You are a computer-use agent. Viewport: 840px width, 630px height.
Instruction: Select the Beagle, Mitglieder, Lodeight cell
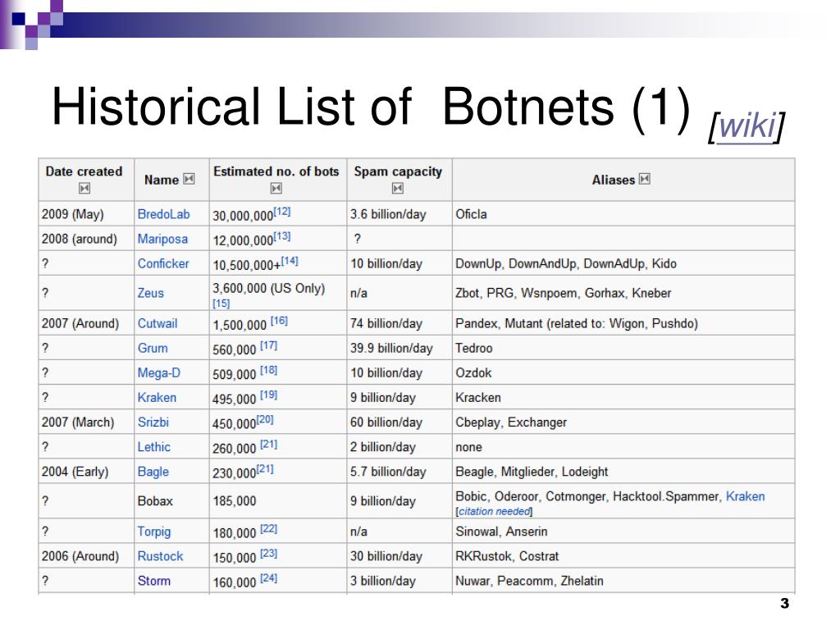tap(623, 472)
